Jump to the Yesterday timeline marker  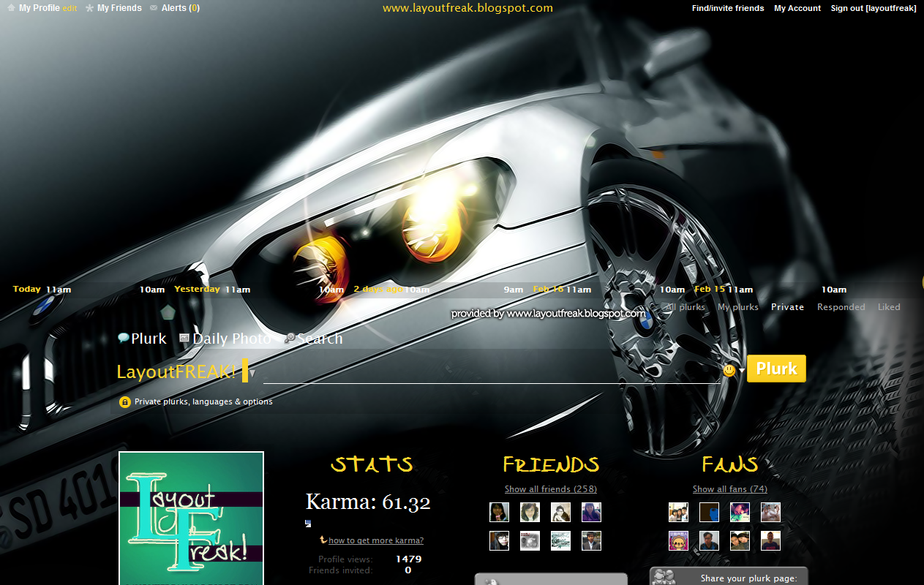coord(197,290)
